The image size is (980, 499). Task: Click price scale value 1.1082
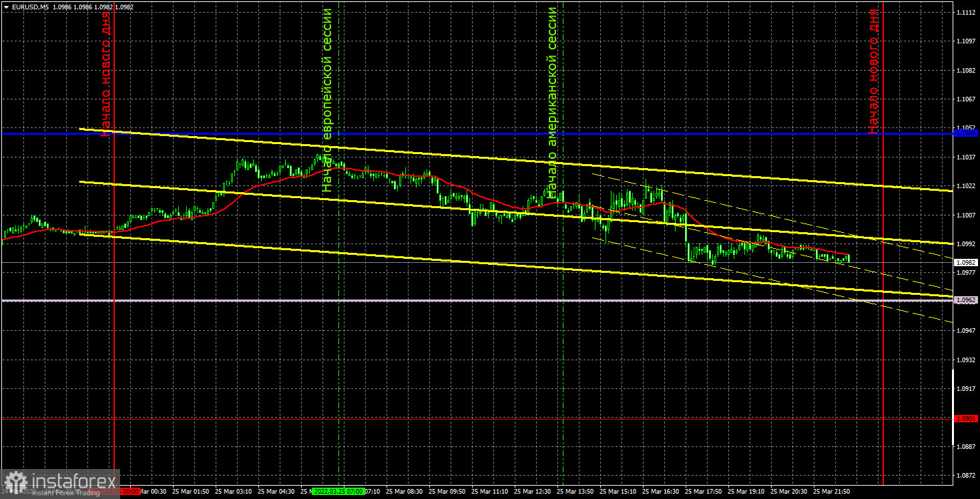[x=966, y=70]
